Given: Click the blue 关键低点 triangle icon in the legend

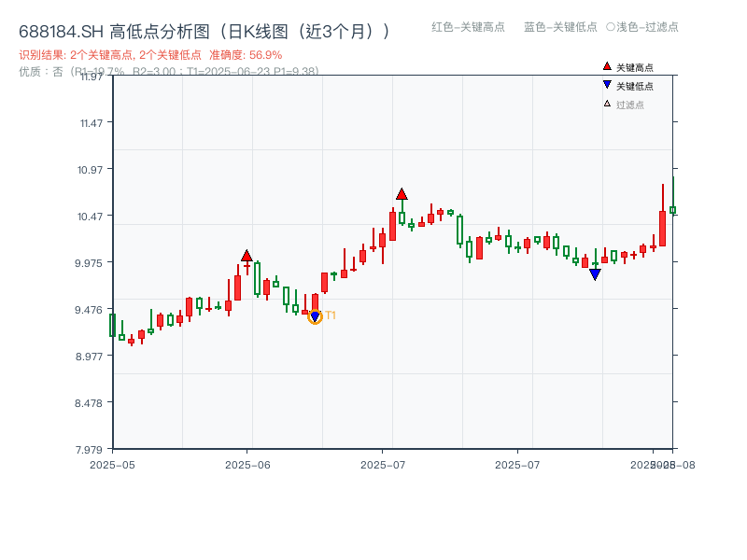Looking at the screenshot, I should [x=605, y=86].
